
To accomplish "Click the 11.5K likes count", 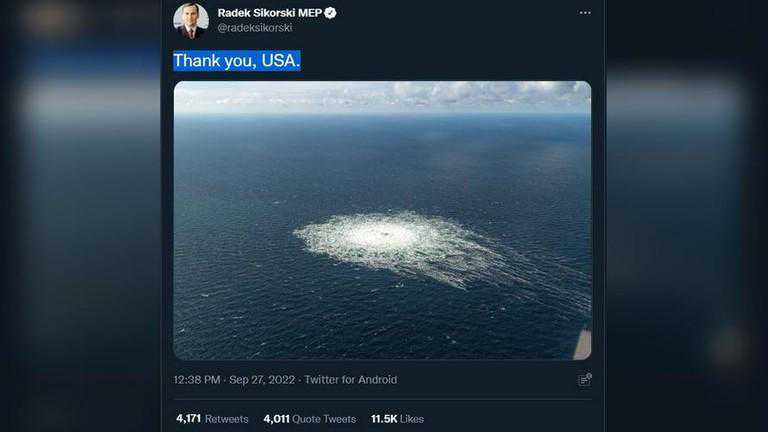I will 384,419.
